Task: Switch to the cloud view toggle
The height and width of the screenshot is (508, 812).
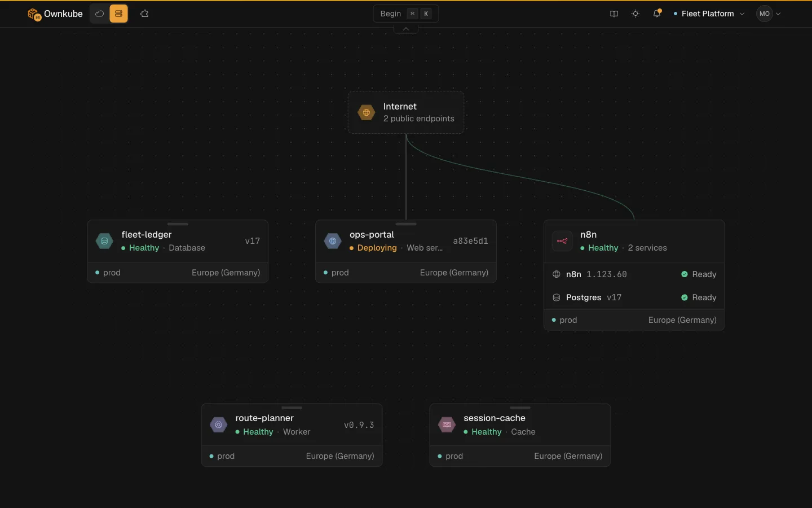Action: (x=99, y=14)
